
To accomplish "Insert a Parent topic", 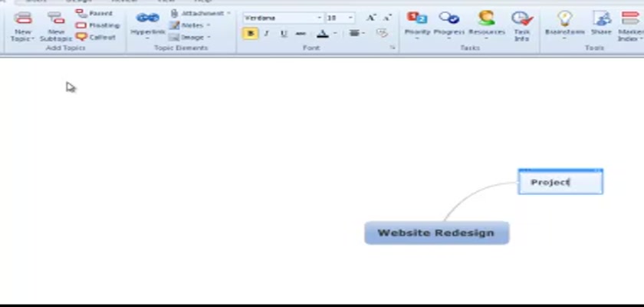I will (x=94, y=14).
